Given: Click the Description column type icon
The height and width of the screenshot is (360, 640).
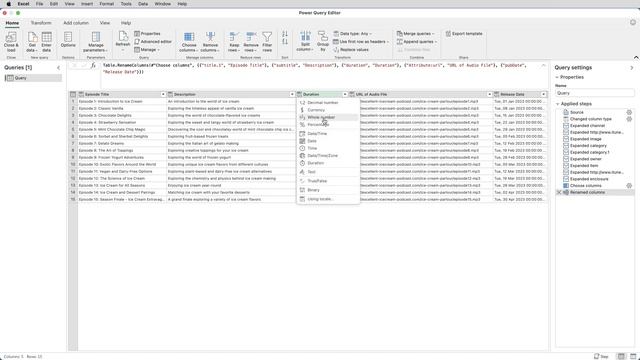Looking at the screenshot, I should 170,94.
